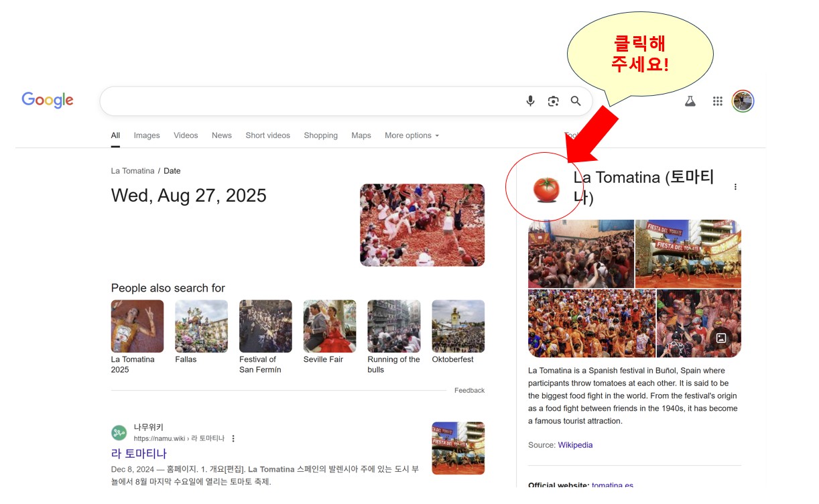This screenshot has height=504, width=819.
Task: Open the more images icon on panel photo
Action: point(721,338)
